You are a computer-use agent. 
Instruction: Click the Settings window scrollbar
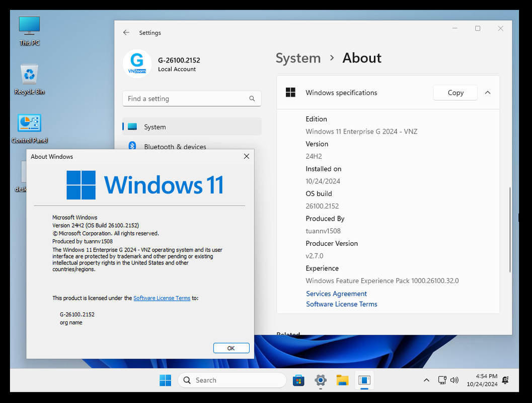pyautogui.click(x=510, y=230)
